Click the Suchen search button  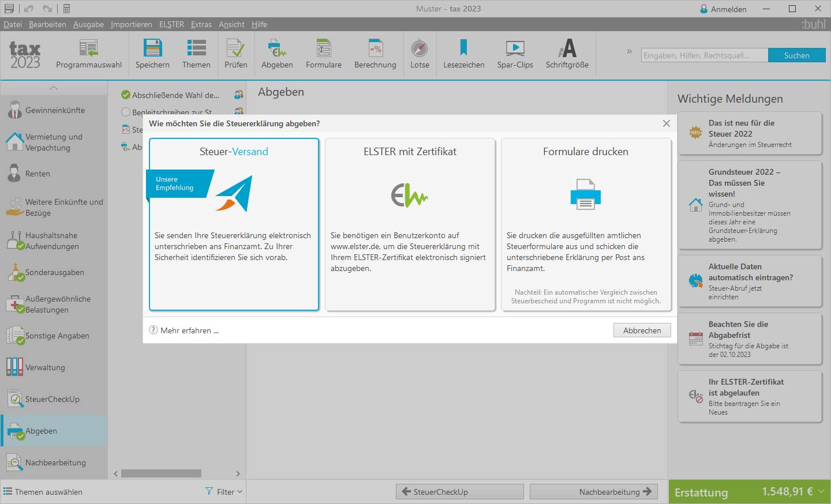coord(796,55)
